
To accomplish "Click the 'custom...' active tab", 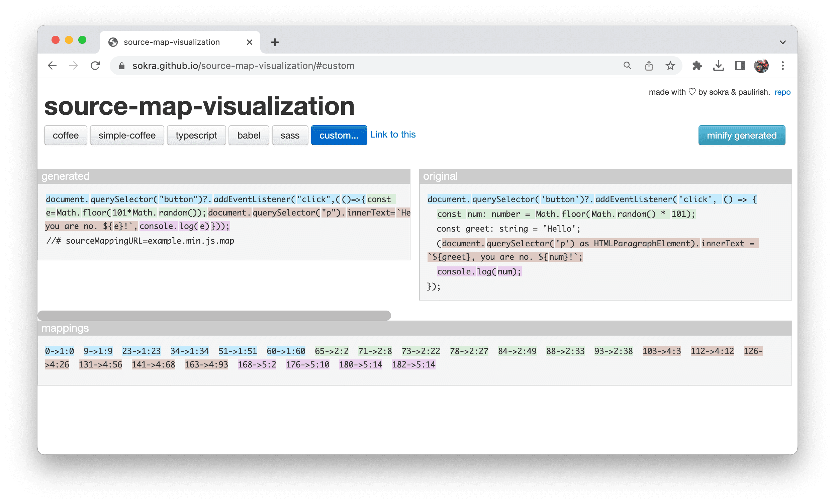I will tap(338, 135).
